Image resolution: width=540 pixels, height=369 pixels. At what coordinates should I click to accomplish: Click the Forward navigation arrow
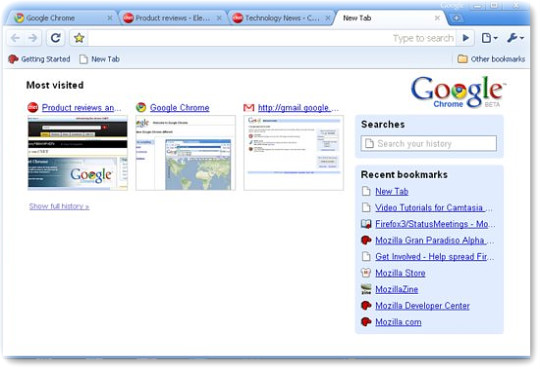[33, 38]
